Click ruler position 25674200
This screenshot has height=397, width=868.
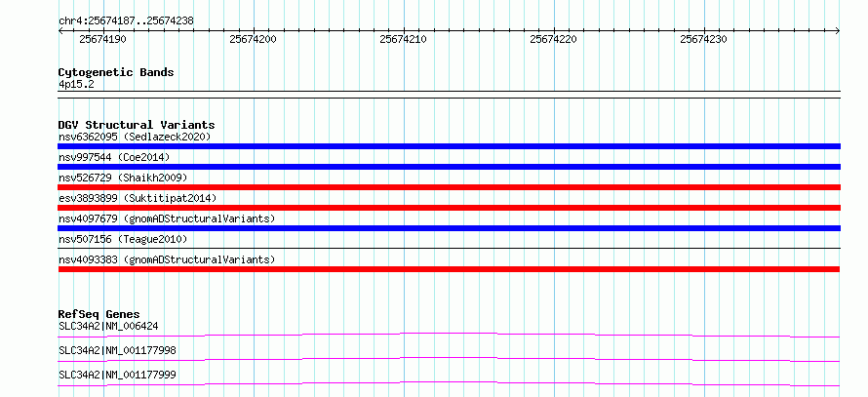(253, 39)
